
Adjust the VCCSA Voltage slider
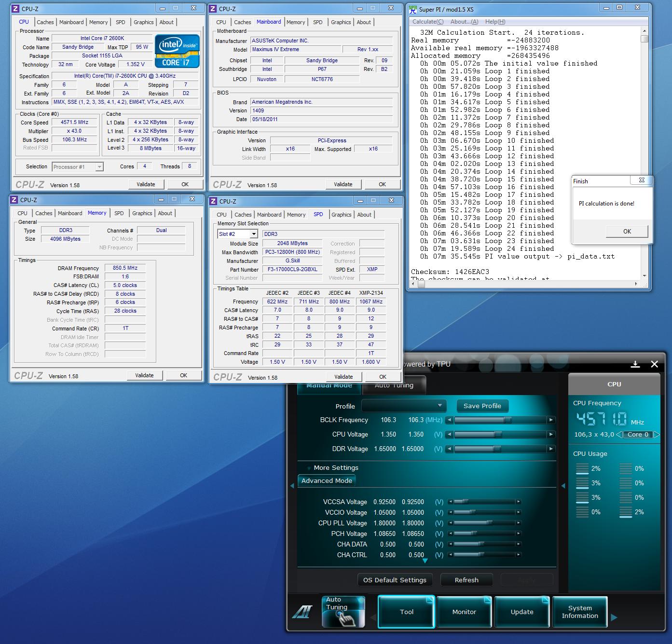465,502
